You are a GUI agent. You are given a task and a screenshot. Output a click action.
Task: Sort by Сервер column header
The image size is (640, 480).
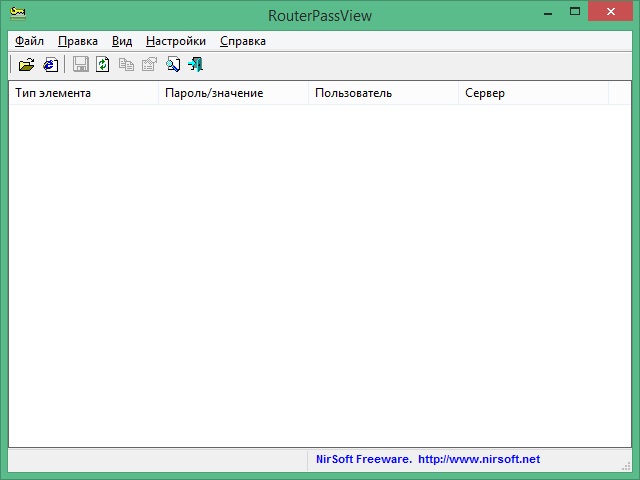click(x=533, y=93)
